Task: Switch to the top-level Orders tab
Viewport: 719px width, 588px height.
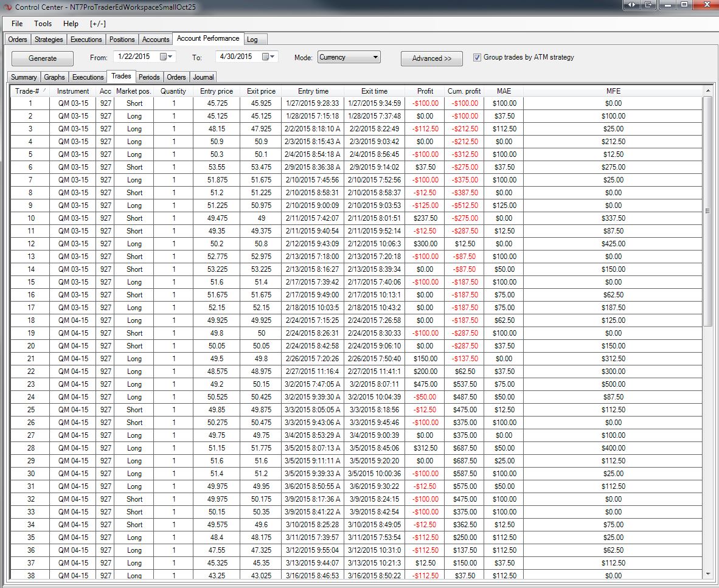Action: pos(18,40)
